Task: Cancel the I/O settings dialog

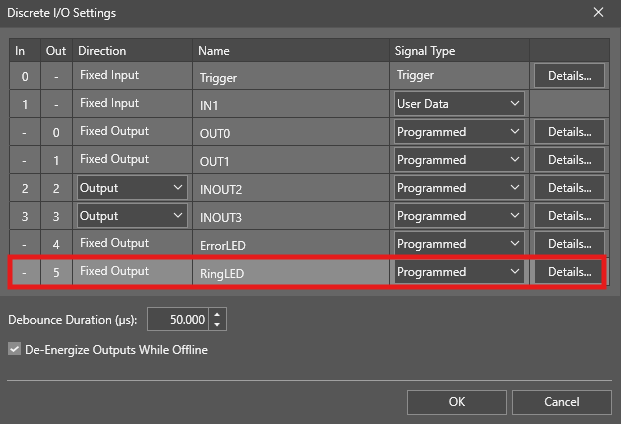Action: pyautogui.click(x=562, y=402)
